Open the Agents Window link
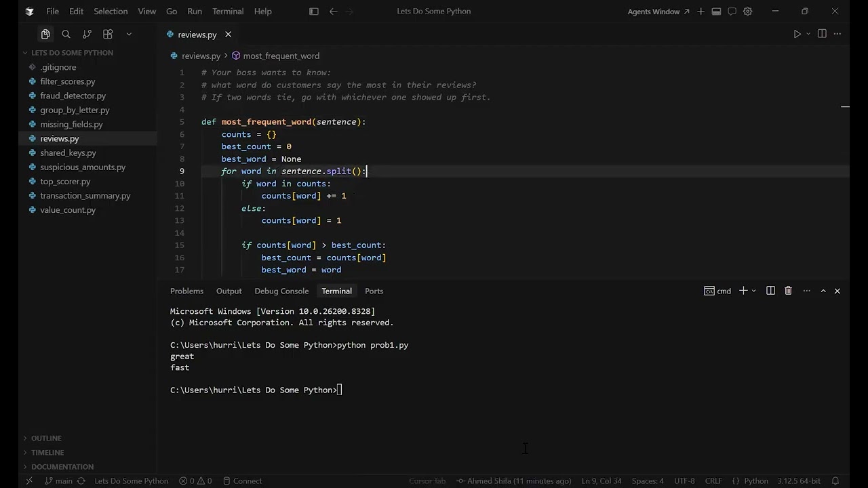 pyautogui.click(x=658, y=12)
